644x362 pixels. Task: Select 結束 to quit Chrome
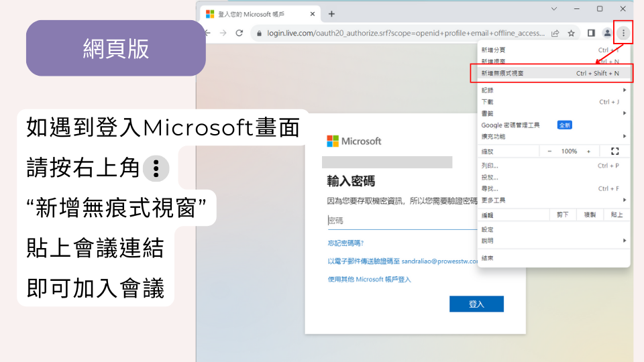553,258
